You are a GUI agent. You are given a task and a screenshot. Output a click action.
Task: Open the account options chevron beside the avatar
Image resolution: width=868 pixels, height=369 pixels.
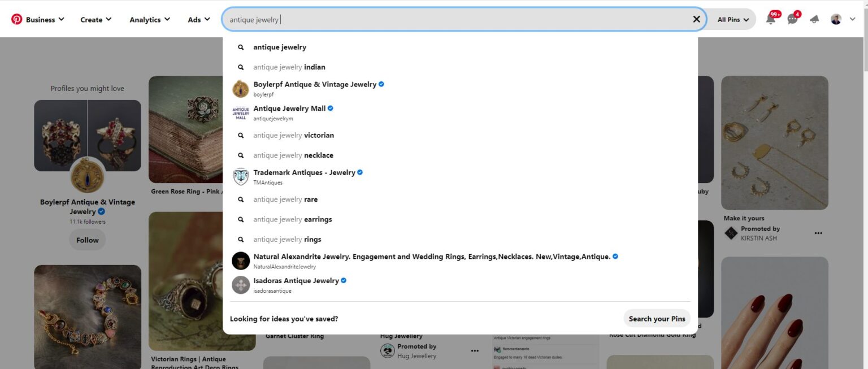click(x=852, y=19)
